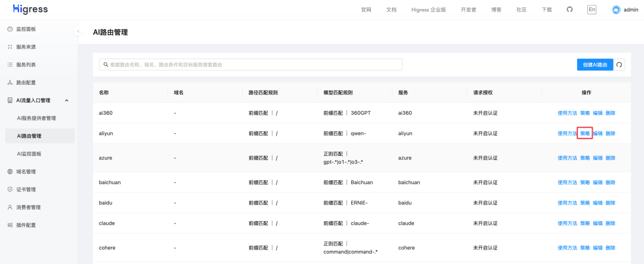Open 博客 in top navigation
Viewport: 644px width, 264px height.
496,10
